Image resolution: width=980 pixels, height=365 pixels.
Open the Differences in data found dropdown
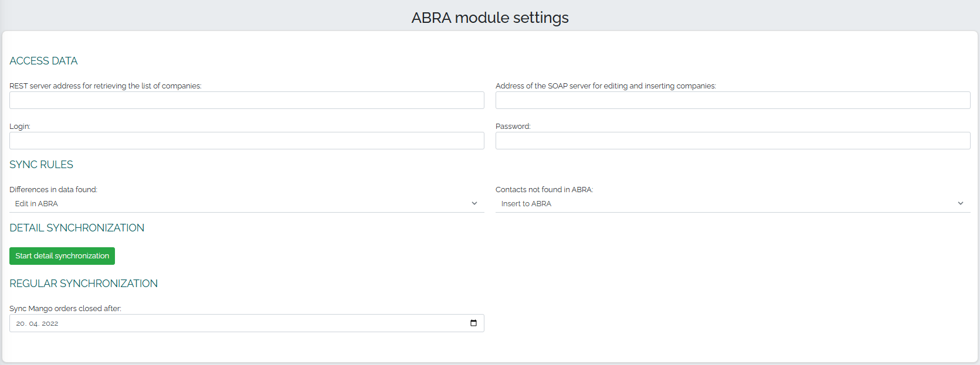tap(247, 204)
